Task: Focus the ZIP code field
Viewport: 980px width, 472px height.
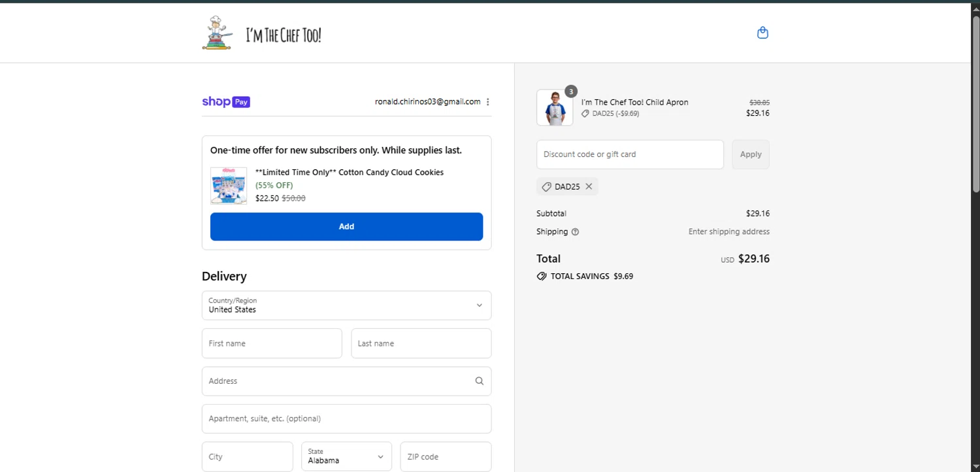Action: pos(446,456)
